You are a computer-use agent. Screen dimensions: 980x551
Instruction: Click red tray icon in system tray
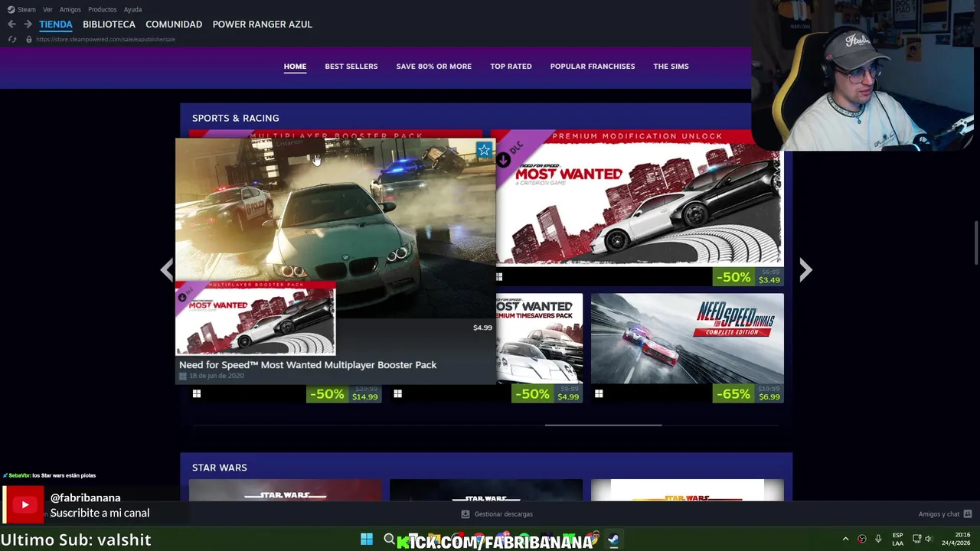coord(862,540)
